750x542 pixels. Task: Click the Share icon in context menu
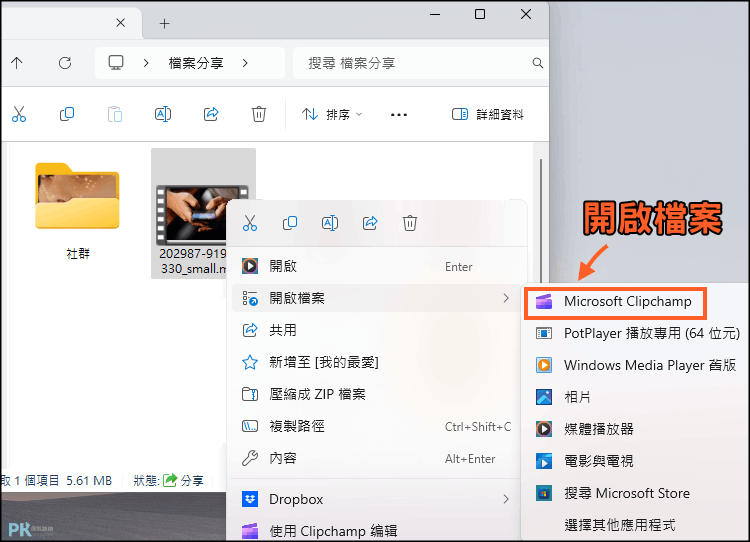pos(370,223)
